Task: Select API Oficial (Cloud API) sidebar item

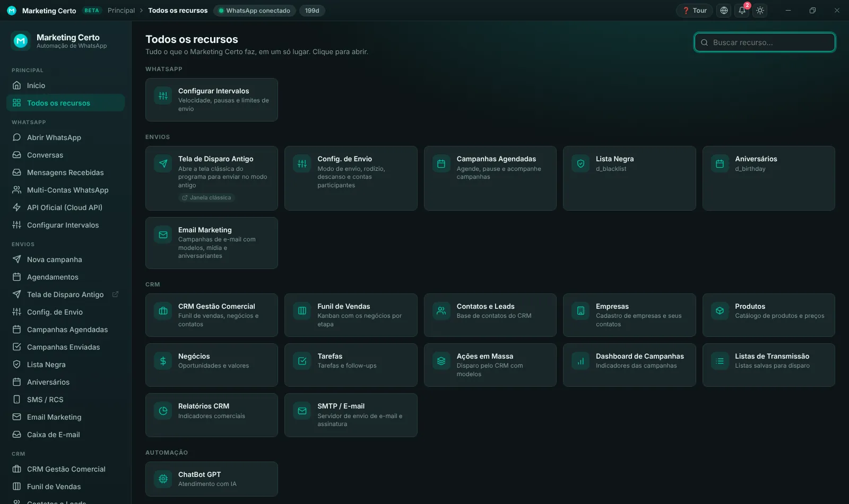Action: 66,207
